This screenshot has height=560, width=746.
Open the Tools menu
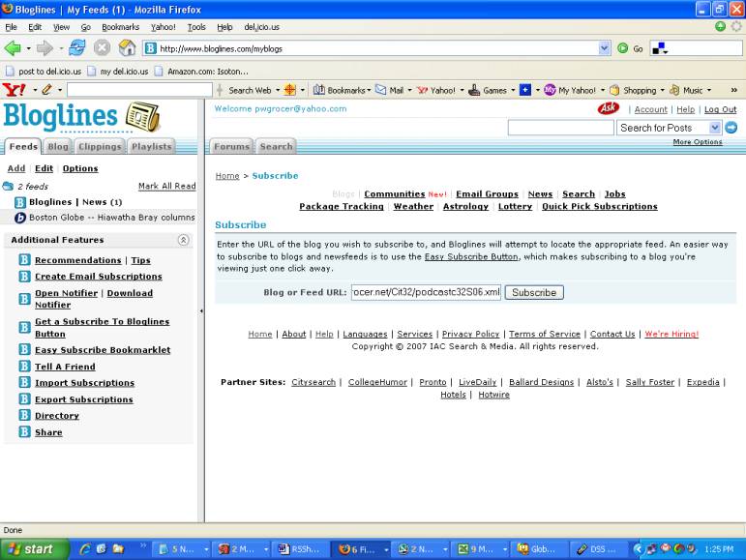click(x=196, y=27)
